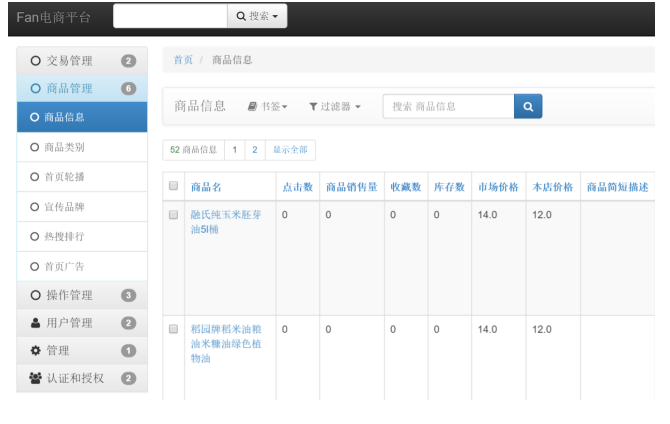The width and height of the screenshot is (670, 424).
Task: Click the 商品信息 breadcrumb text
Action: coord(232,60)
